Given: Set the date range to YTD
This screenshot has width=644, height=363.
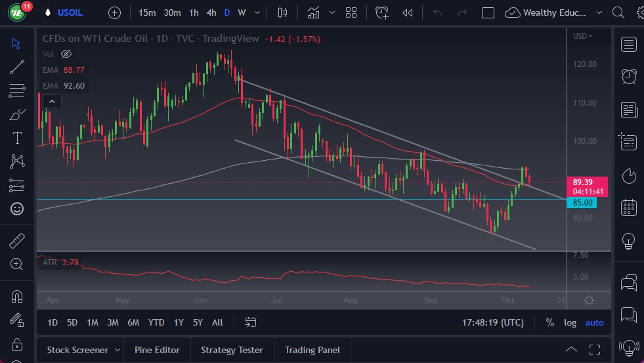Looking at the screenshot, I should tap(156, 322).
